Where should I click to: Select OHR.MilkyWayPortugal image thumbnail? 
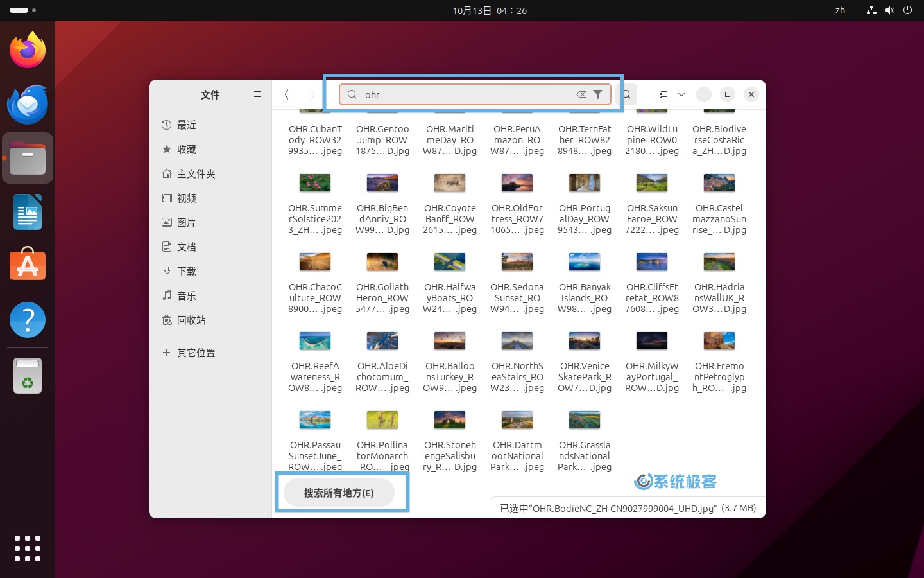pos(652,341)
